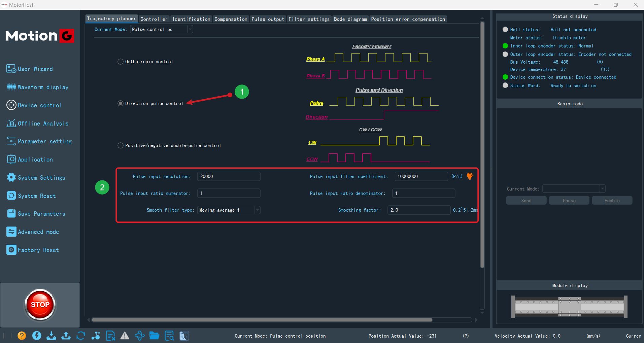This screenshot has width=644, height=343.
Task: Switch to the Filter settings tab
Action: [x=309, y=19]
